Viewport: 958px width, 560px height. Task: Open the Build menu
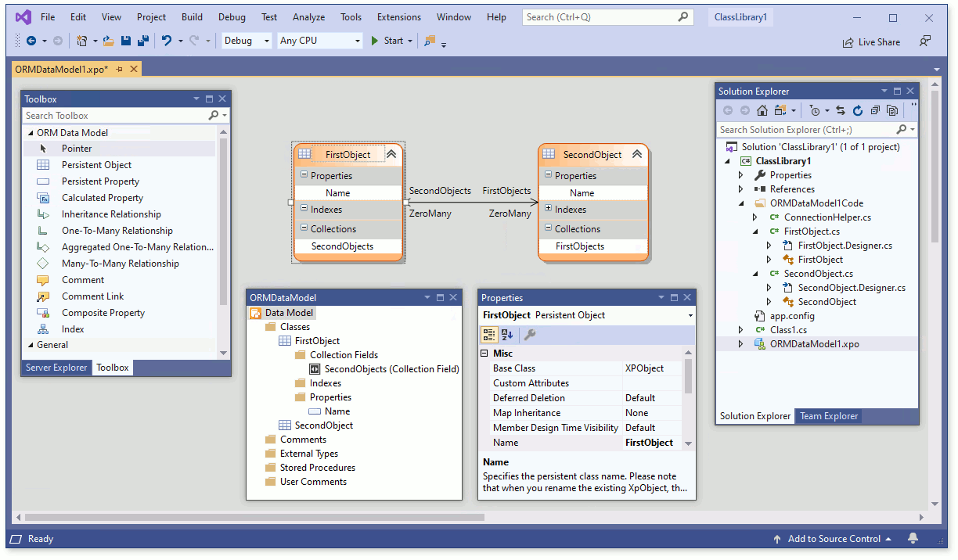click(x=192, y=16)
